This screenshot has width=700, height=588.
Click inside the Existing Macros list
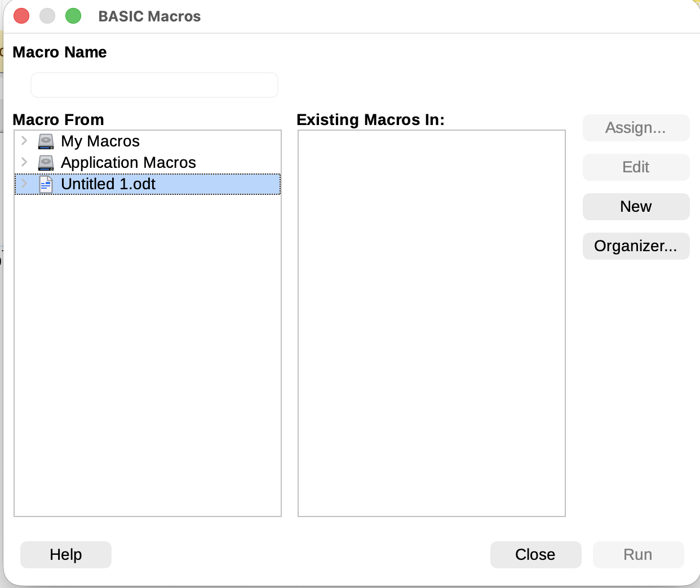431,323
